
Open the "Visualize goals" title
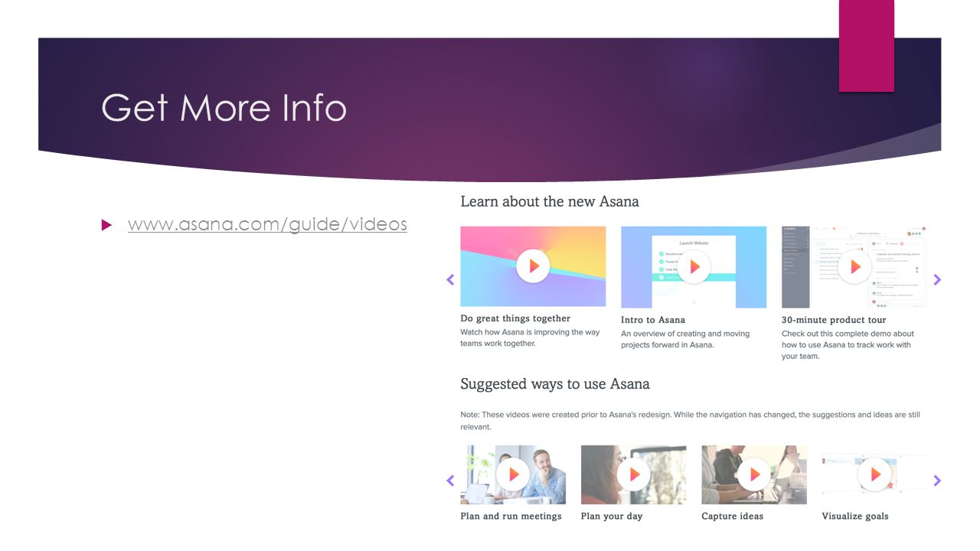tap(855, 516)
